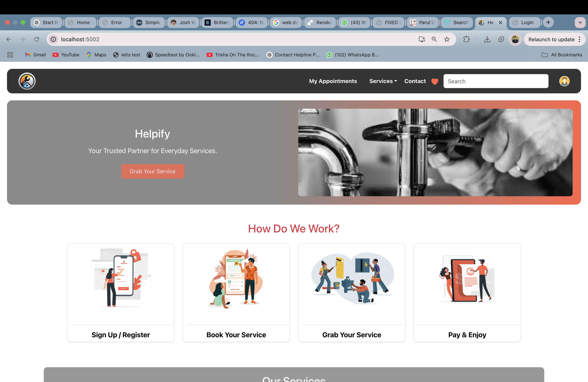Click the Relaunch to update button

(551, 39)
